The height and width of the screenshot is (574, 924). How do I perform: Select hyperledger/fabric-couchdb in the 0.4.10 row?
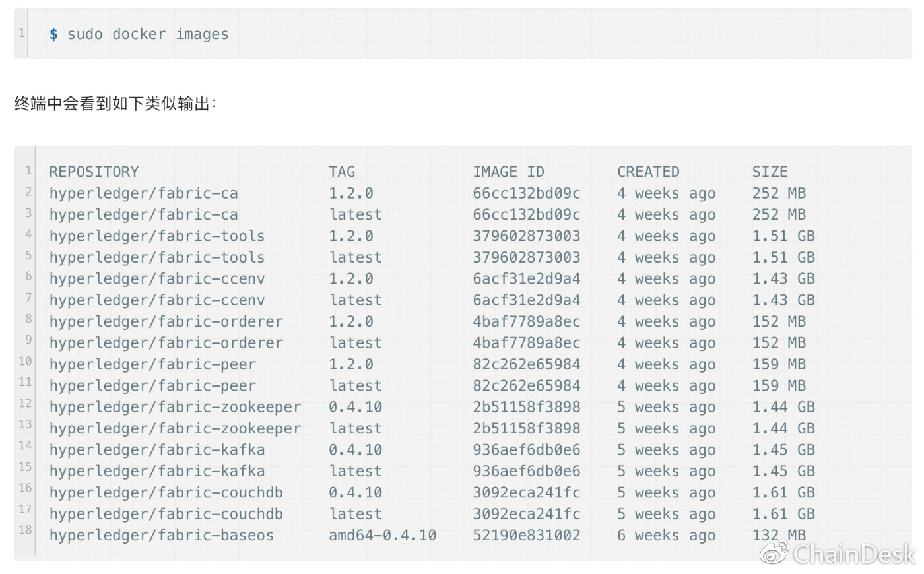click(x=166, y=492)
